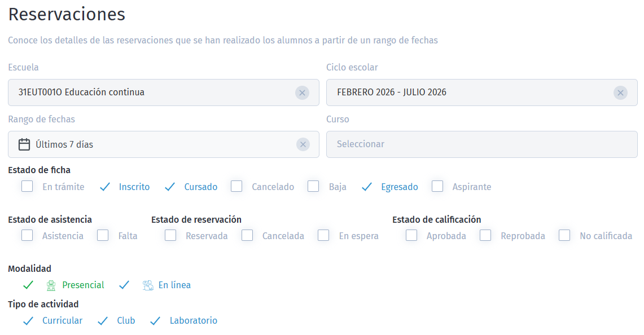Clear the Ciclo escolar selection
Image resolution: width=644 pixels, height=335 pixels.
(x=620, y=93)
